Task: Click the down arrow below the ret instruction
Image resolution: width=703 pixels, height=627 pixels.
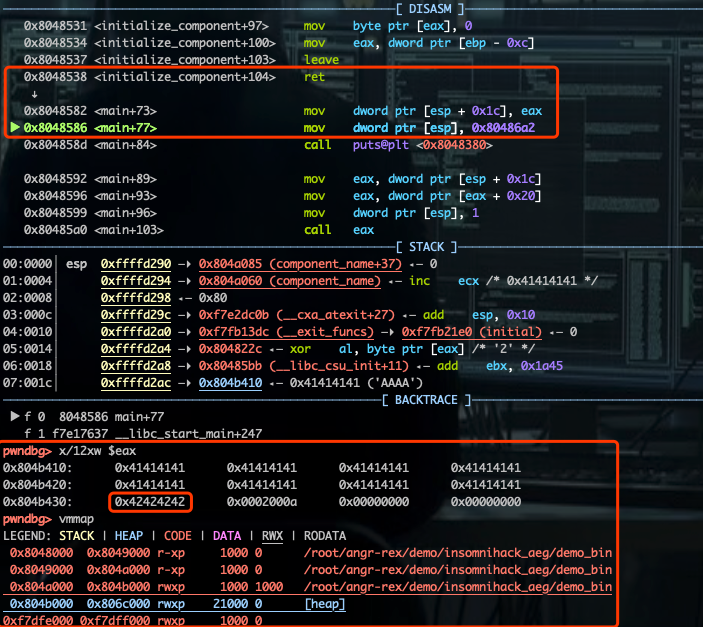Action: coord(35,94)
